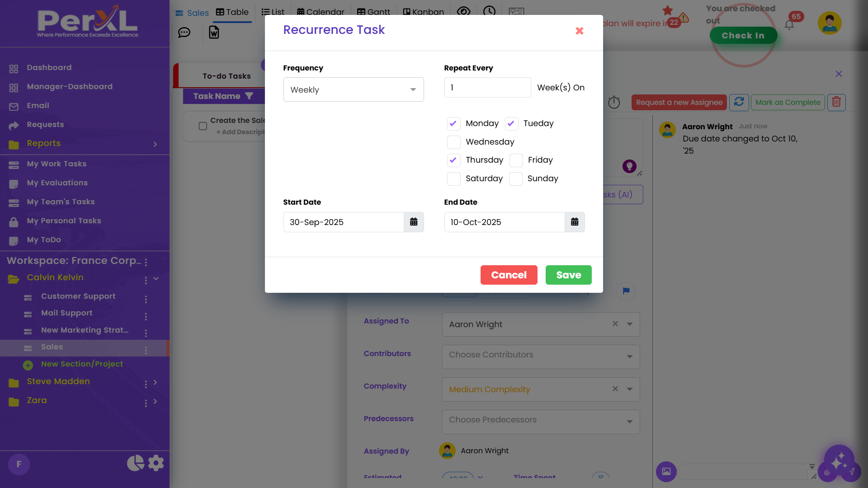Image resolution: width=868 pixels, height=488 pixels.
Task: Open the settings gear in sidebar
Action: 156,463
